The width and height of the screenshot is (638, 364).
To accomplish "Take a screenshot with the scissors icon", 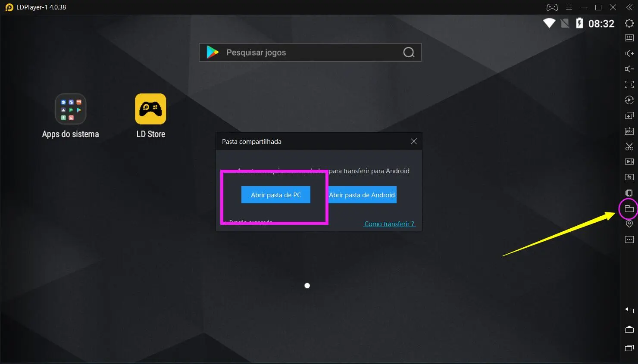I will point(629,147).
